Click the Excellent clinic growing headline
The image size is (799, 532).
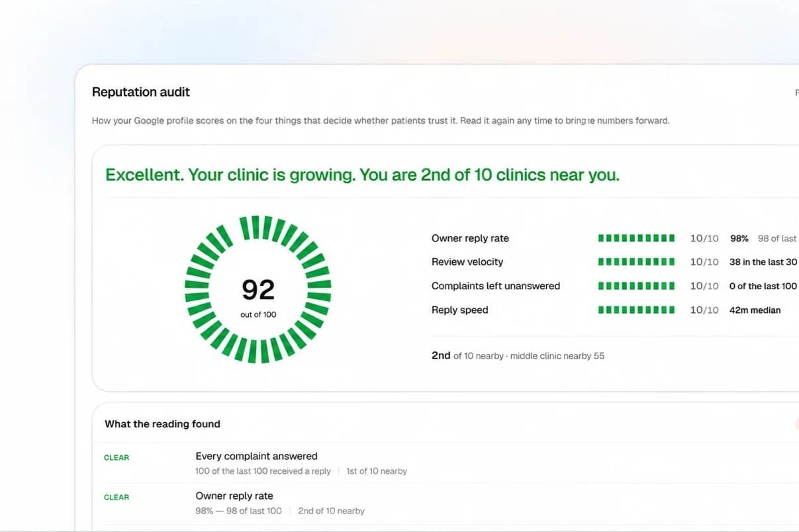click(x=362, y=175)
